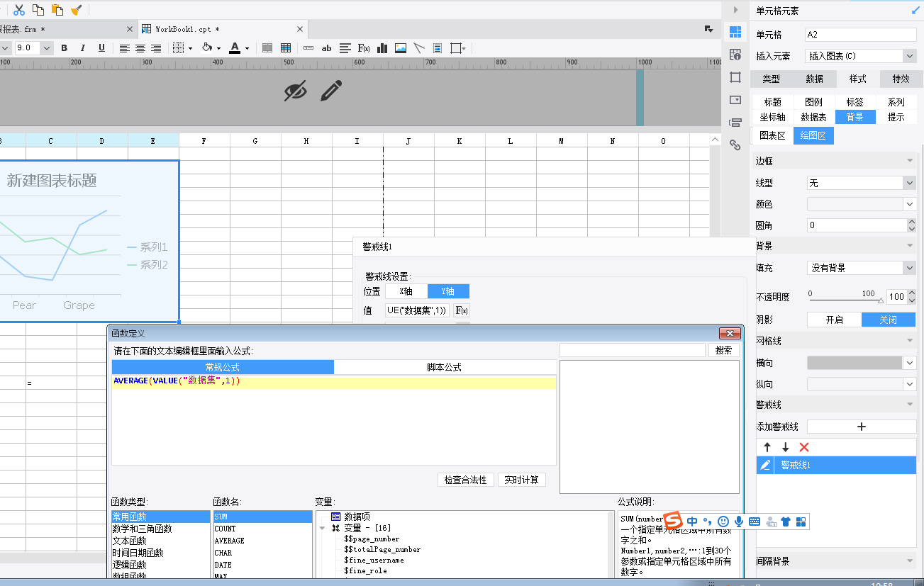This screenshot has height=586, width=924.
Task: Click the Paste clipboard icon
Action: (x=57, y=9)
